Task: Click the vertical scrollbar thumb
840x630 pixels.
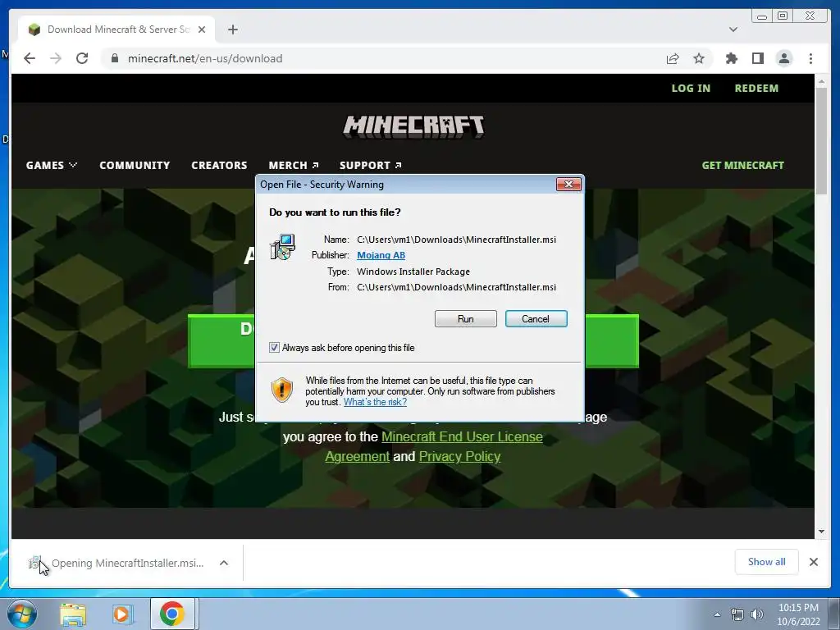Action: click(x=821, y=141)
